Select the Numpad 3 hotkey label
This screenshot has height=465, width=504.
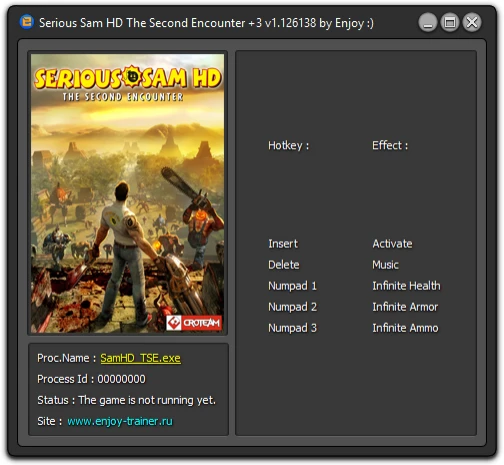coord(292,328)
